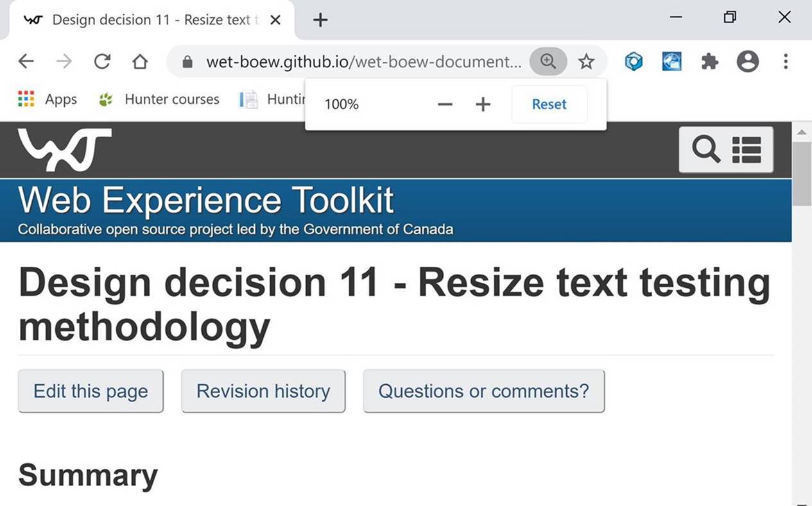Click the Edit this page button
812x506 pixels.
pos(91,391)
